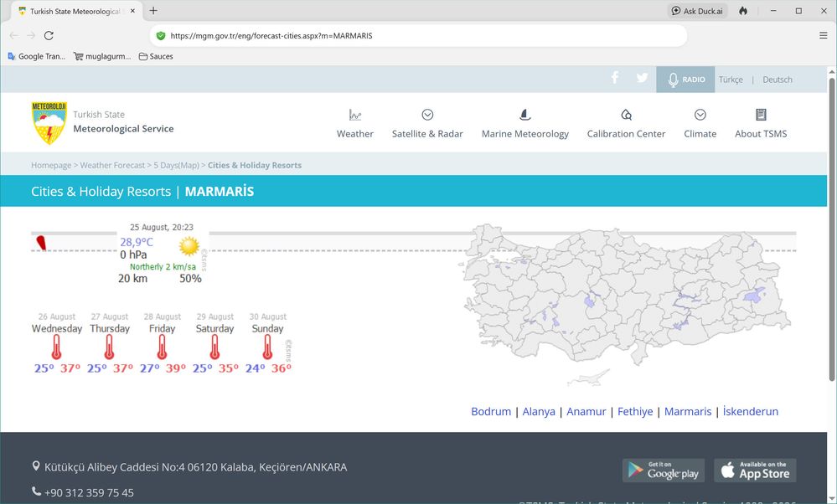The height and width of the screenshot is (504, 837).
Task: Go back with the browser back arrow
Action: tap(14, 36)
